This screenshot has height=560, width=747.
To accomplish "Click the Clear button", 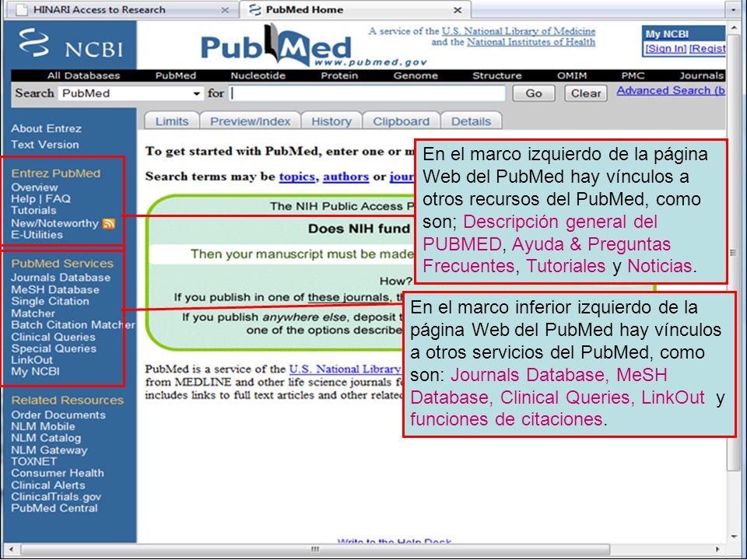I will pos(586,93).
